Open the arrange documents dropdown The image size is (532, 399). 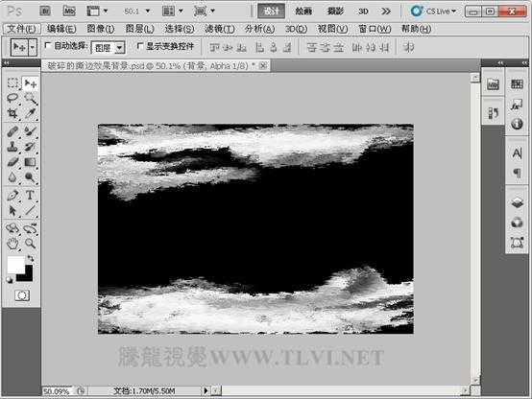(172, 12)
